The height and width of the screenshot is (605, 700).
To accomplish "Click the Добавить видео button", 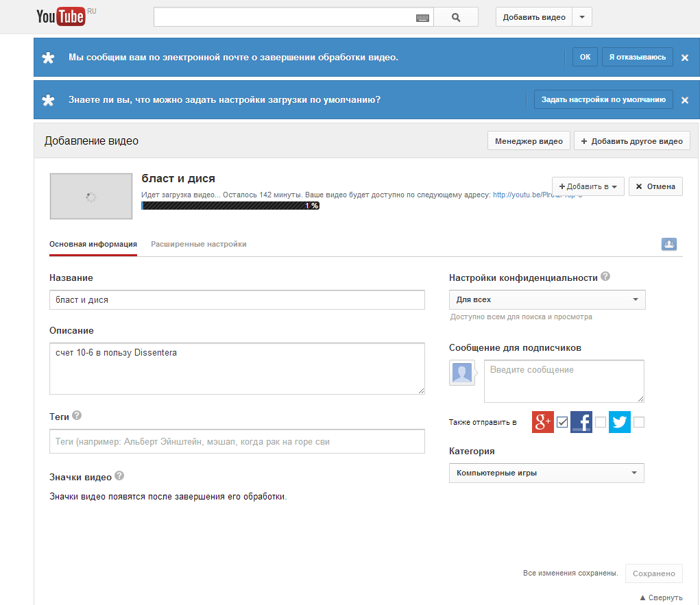I will (x=534, y=17).
